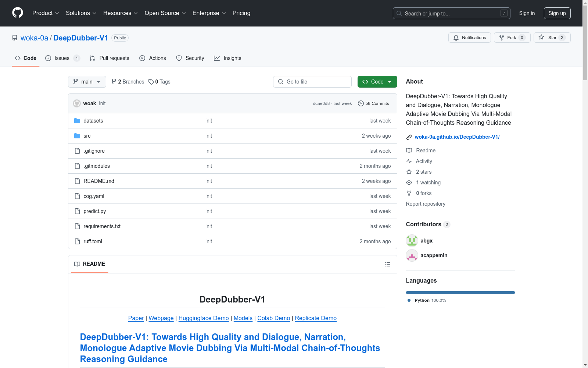This screenshot has width=588, height=368.
Task: Open the cog.yaml file
Action: [x=94, y=196]
